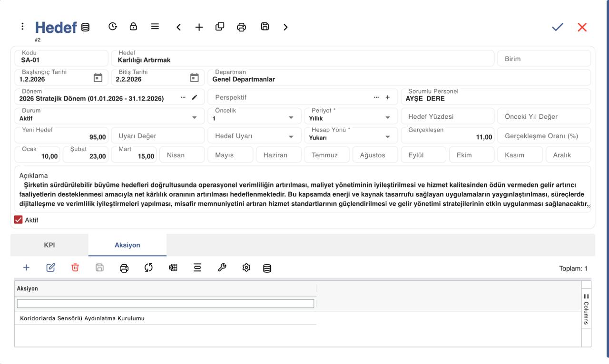Open the Başlangıç Tarihi calendar picker

(x=98, y=77)
